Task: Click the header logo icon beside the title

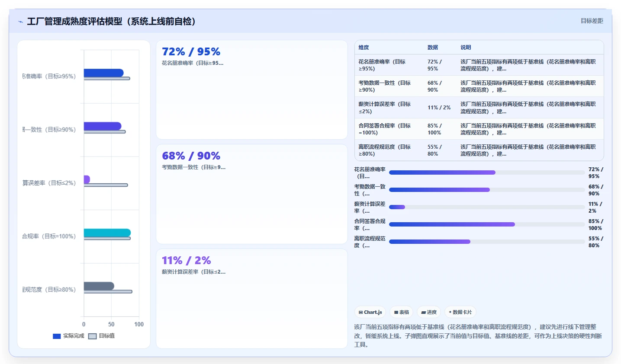Action: [20, 22]
